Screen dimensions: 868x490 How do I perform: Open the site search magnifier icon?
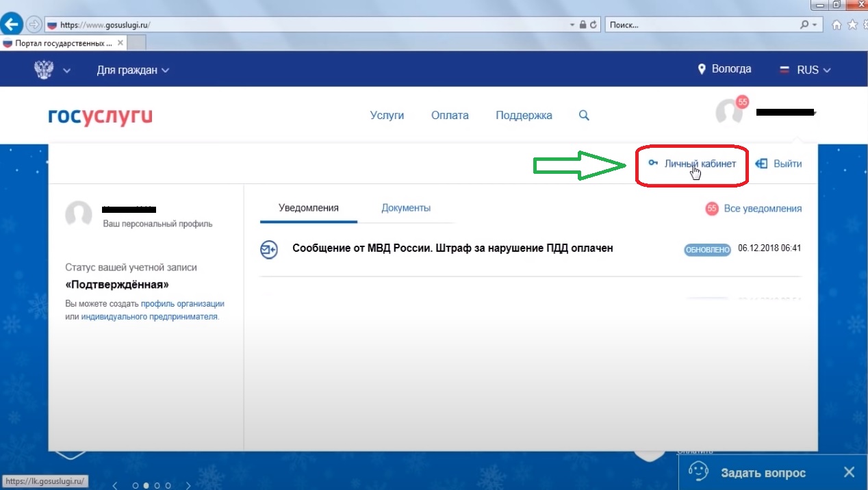584,116
